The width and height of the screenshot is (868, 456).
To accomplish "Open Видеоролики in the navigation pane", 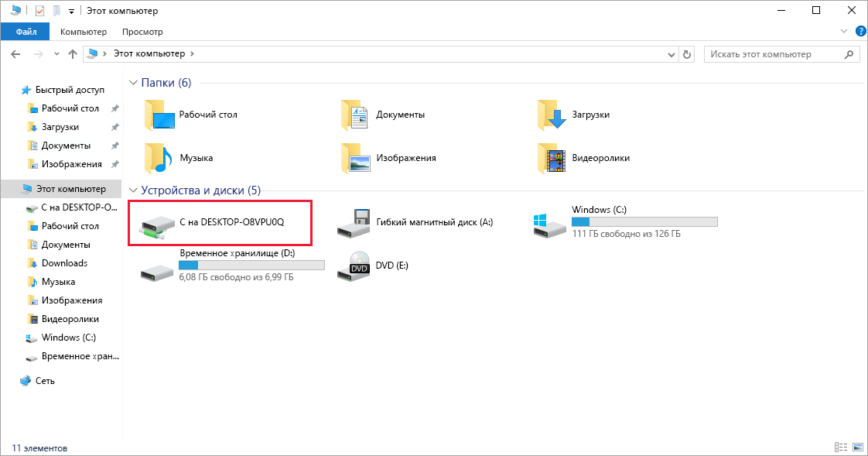I will tap(70, 319).
